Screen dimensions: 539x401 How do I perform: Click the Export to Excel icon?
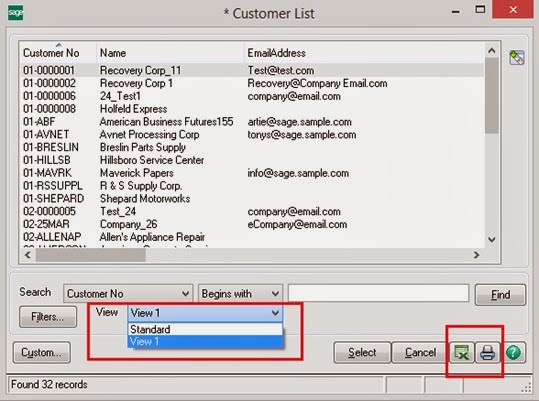(462, 353)
